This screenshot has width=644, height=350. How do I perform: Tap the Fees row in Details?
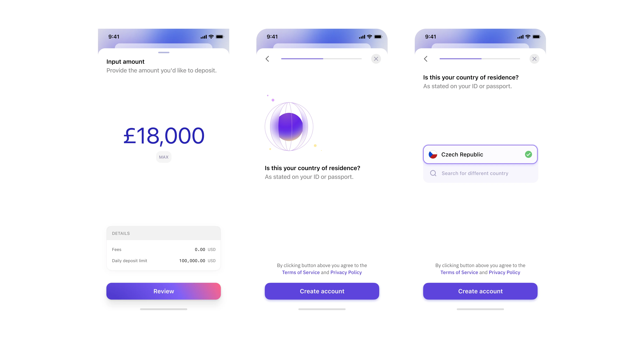163,249
